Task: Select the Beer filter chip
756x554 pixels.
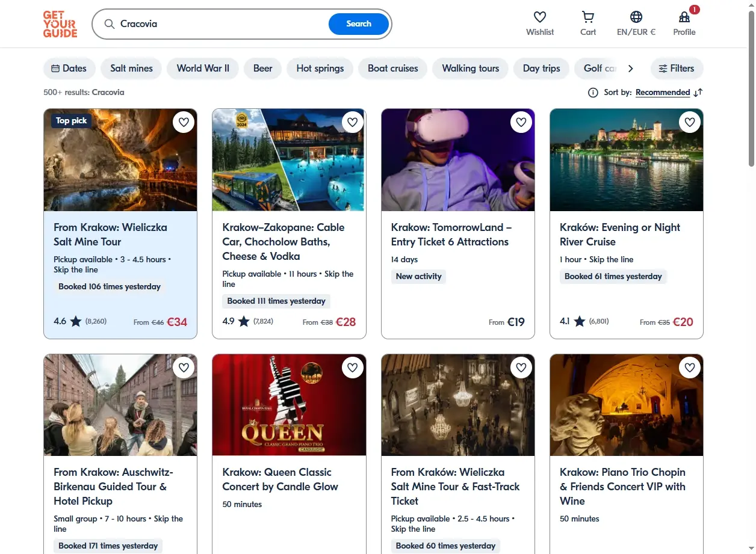Action: (x=262, y=69)
